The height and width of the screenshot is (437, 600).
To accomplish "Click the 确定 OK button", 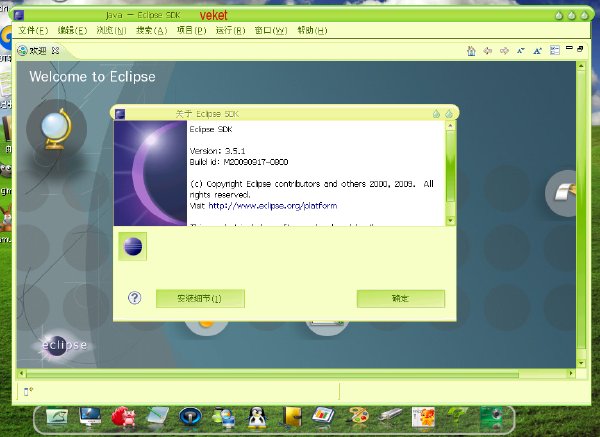I will [401, 298].
